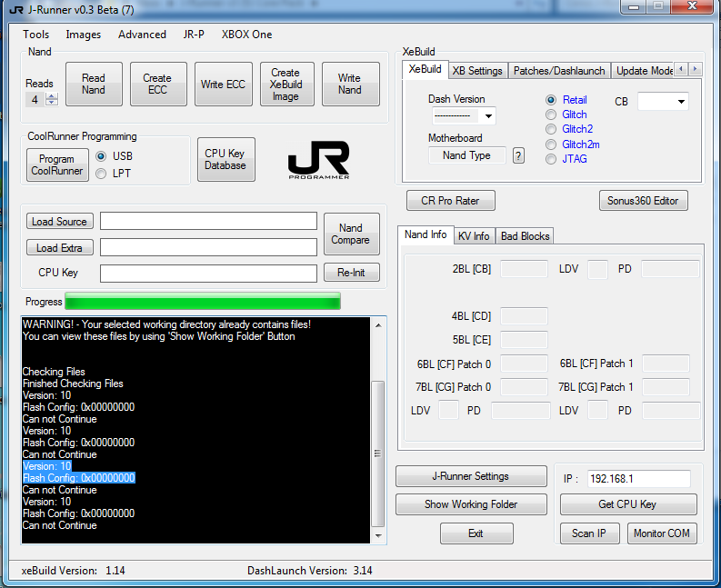This screenshot has width=721, height=588.
Task: Switch to the XB Settings tab
Action: tap(477, 71)
